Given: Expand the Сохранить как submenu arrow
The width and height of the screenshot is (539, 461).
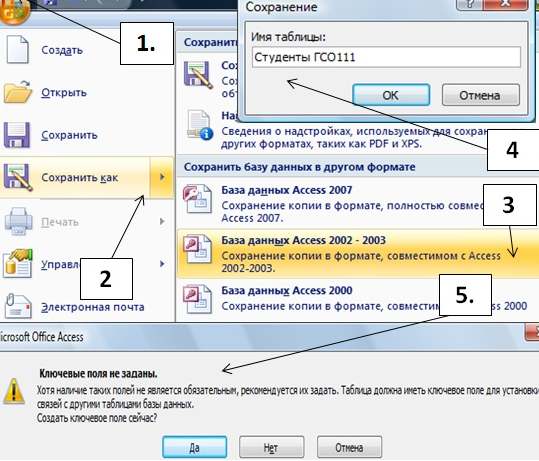Looking at the screenshot, I should tap(162, 177).
